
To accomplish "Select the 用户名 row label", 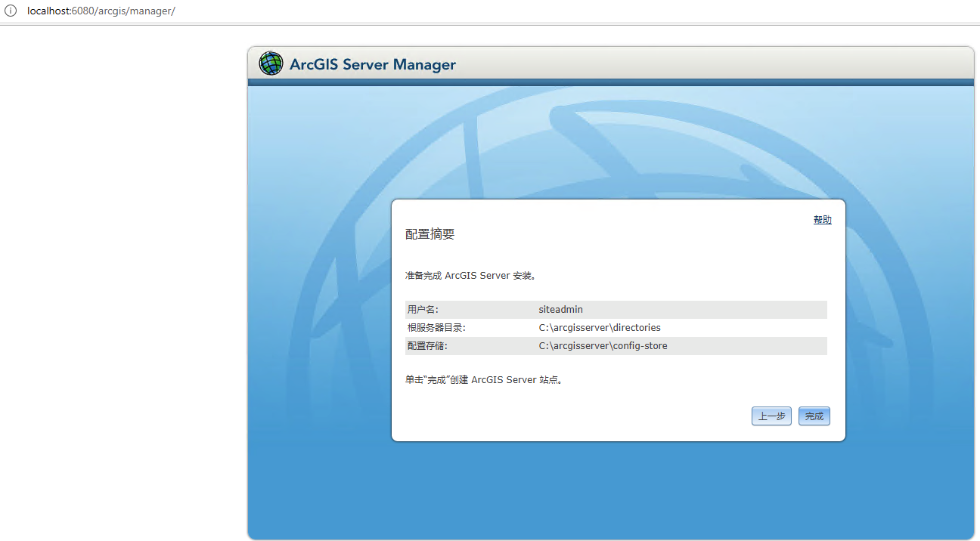I will [x=423, y=310].
